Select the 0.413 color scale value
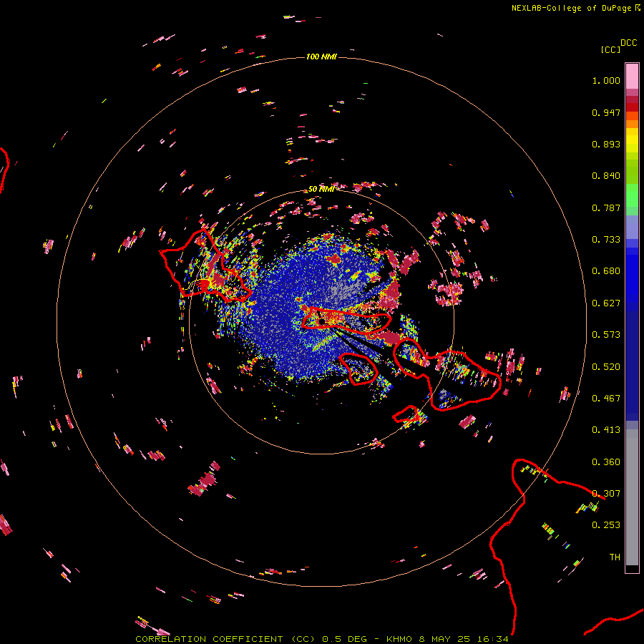Image resolution: width=644 pixels, height=644 pixels. pyautogui.click(x=606, y=430)
